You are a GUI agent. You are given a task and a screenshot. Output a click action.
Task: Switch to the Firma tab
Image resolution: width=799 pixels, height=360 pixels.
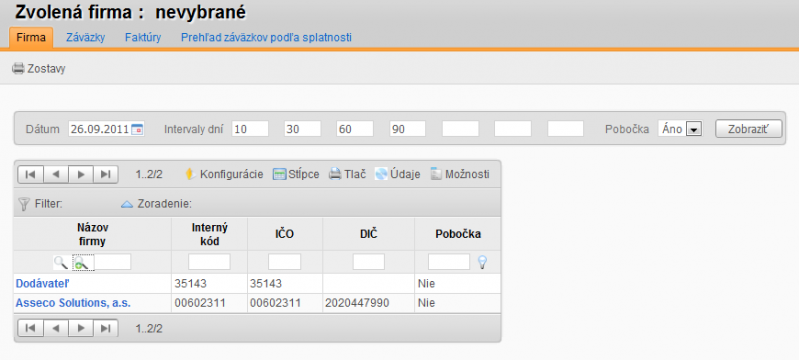click(31, 38)
